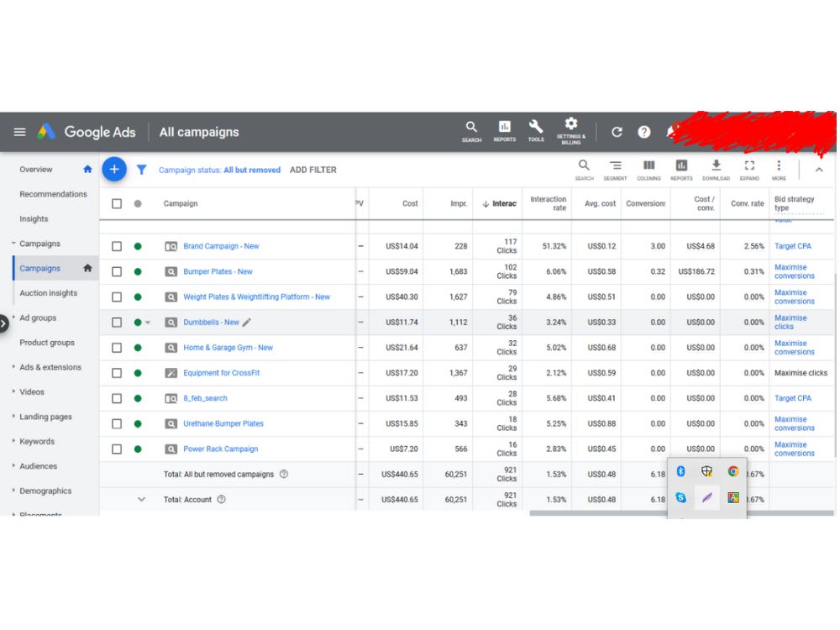Screen dimensions: 840x630
Task: Collapse the chart panel chevron
Action: 819,170
